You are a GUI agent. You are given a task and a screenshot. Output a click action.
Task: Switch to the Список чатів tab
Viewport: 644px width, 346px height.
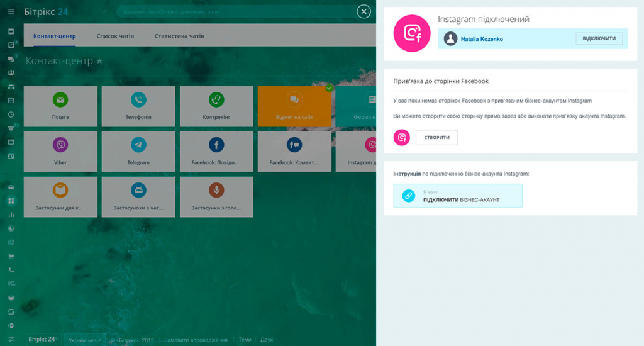(115, 36)
